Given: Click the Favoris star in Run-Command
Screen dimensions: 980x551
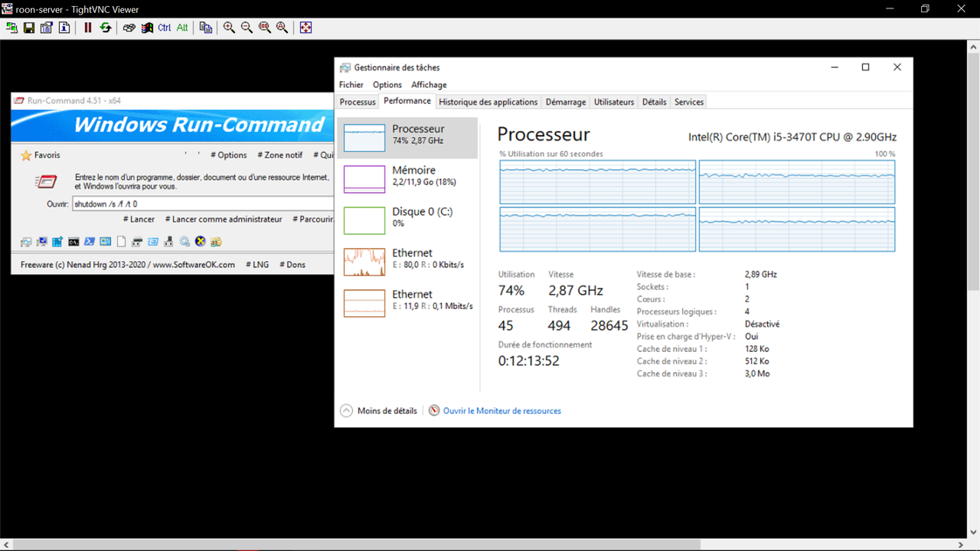Looking at the screenshot, I should [x=26, y=155].
